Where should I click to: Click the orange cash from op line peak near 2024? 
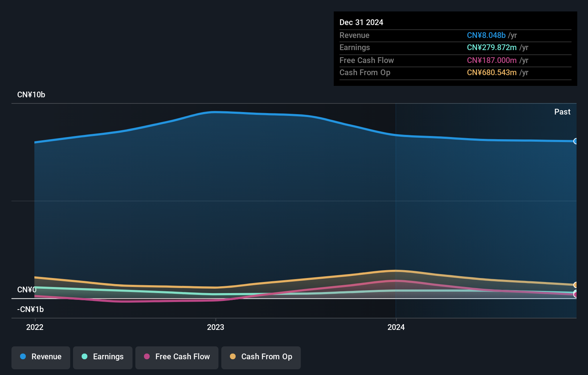click(x=395, y=271)
